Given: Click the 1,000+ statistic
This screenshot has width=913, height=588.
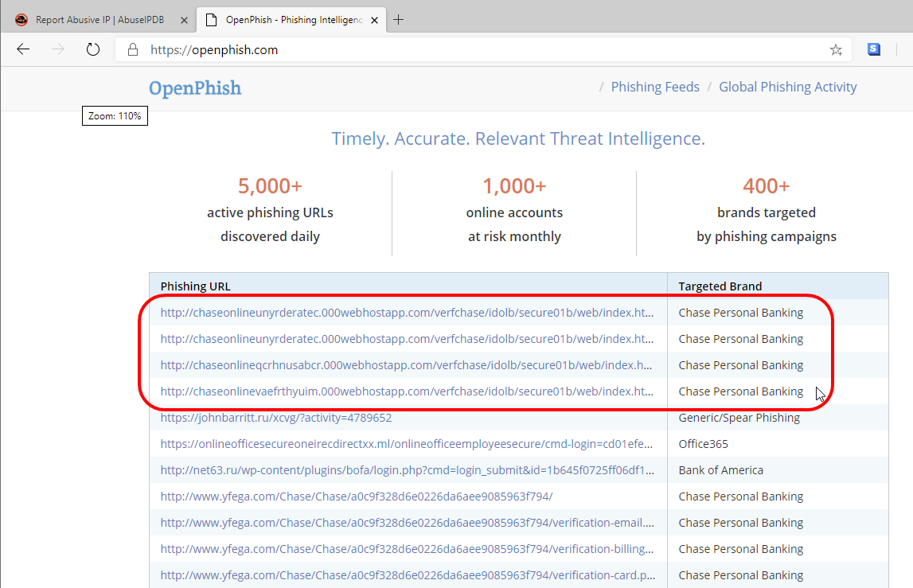Looking at the screenshot, I should [x=515, y=185].
